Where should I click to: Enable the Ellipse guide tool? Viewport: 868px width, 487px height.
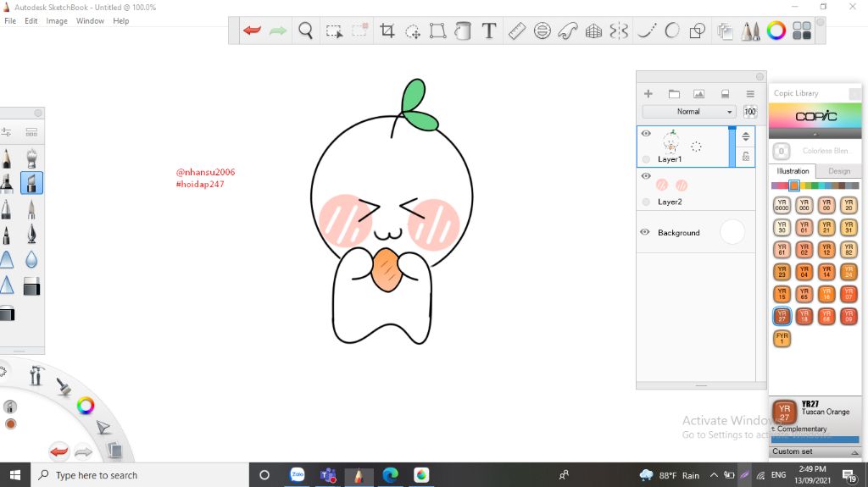click(542, 30)
